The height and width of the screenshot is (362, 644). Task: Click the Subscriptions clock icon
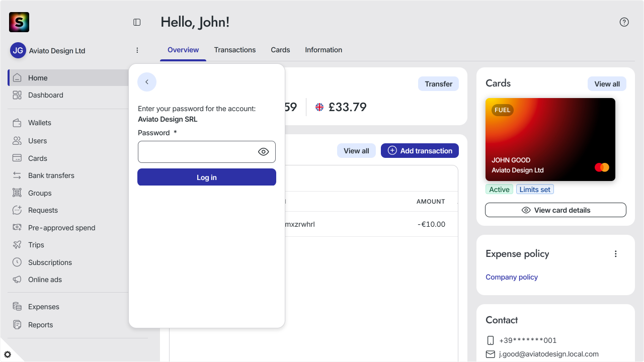(17, 262)
